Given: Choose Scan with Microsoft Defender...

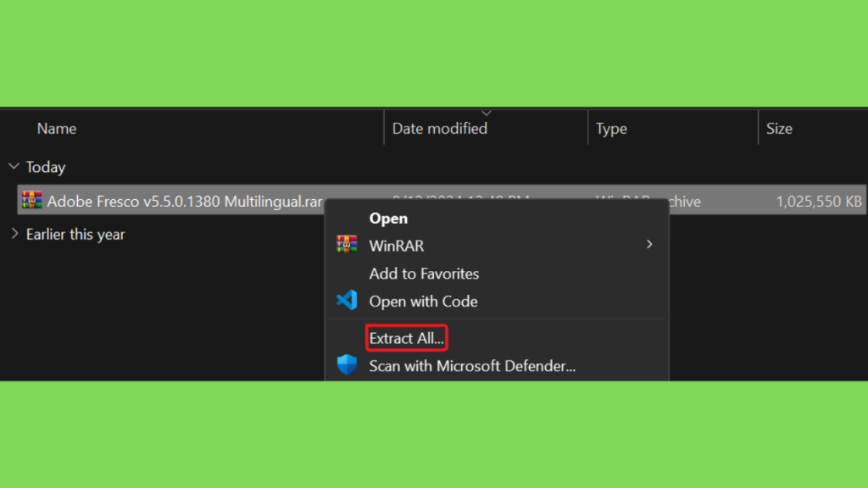Looking at the screenshot, I should click(472, 366).
